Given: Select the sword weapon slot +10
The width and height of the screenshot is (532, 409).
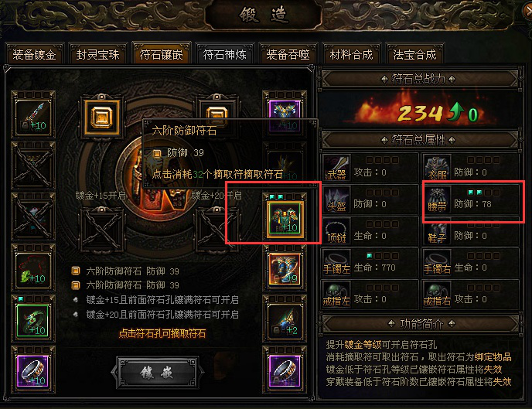Looking at the screenshot, I should coord(33,116).
